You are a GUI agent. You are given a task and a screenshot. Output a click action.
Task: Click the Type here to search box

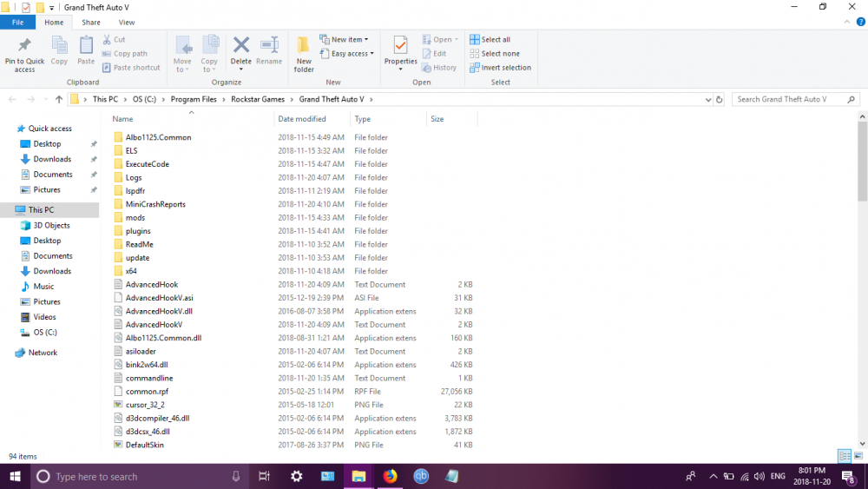pos(138,476)
